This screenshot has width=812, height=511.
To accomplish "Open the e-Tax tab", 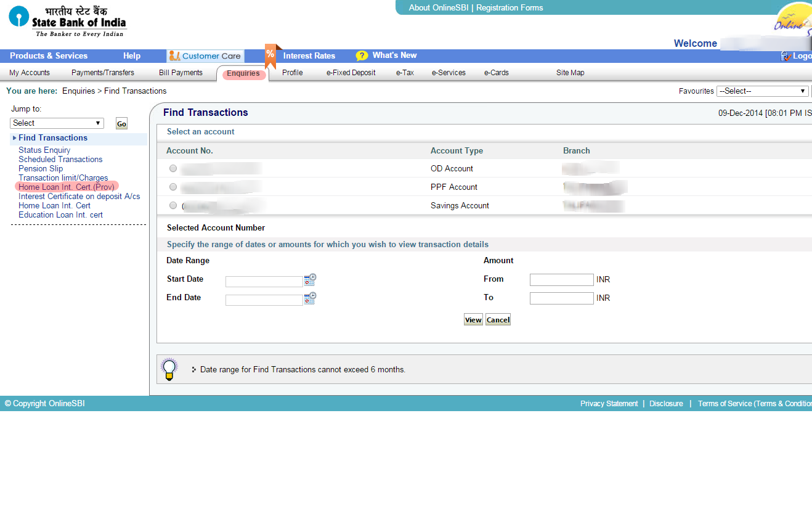I will pyautogui.click(x=405, y=73).
